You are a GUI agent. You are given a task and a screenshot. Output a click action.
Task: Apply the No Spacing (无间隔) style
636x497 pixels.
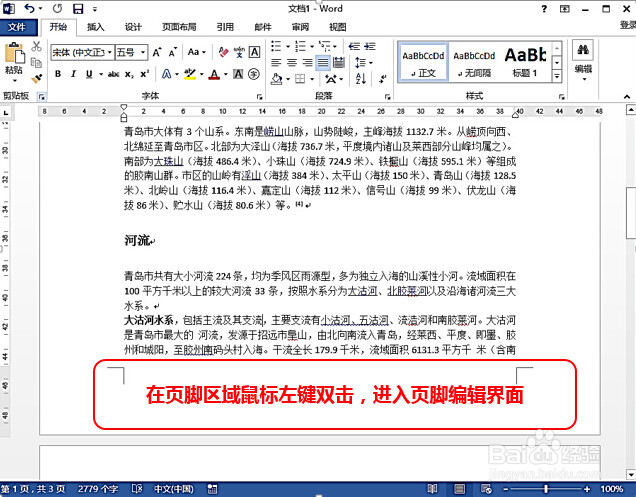474,62
